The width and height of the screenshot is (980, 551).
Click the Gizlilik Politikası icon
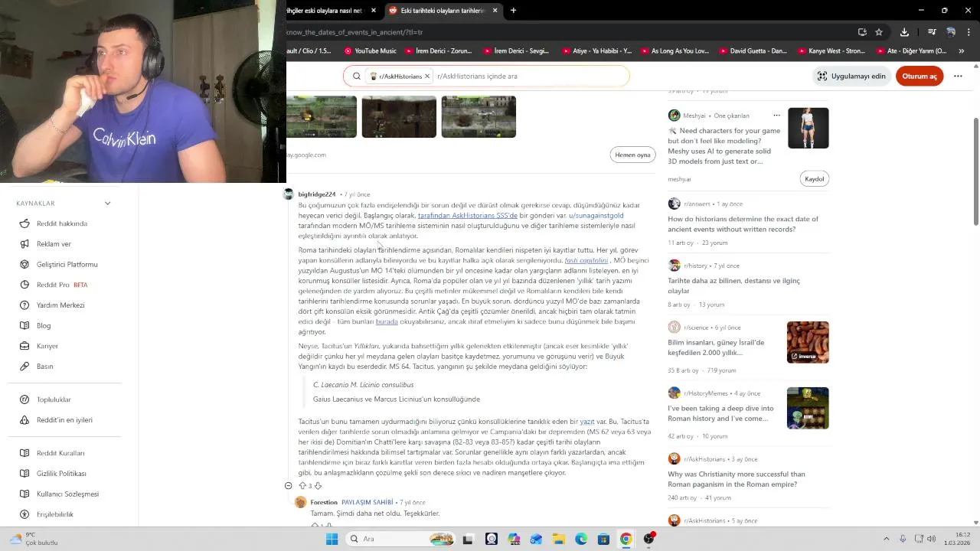25,474
